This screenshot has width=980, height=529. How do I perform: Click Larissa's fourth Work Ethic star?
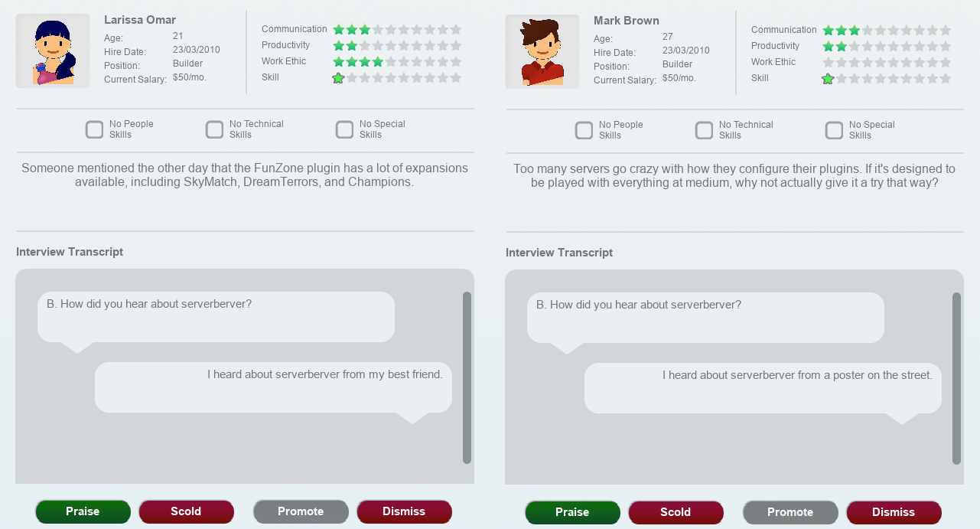pos(377,62)
